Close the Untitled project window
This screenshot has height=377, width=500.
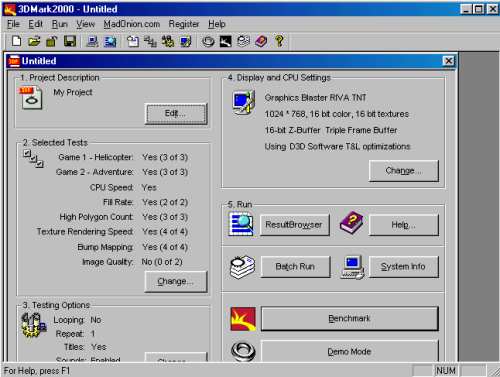(449, 61)
